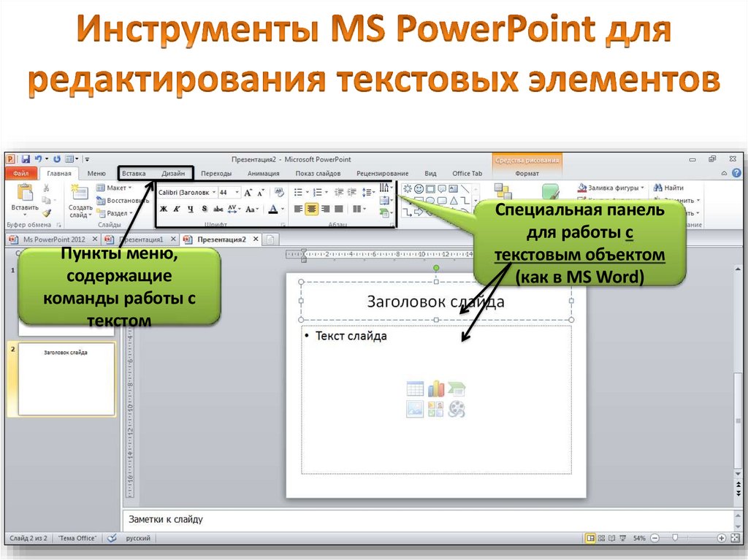The height and width of the screenshot is (560, 748).
Task: Click the spell check icon in status bar
Action: pos(112,538)
